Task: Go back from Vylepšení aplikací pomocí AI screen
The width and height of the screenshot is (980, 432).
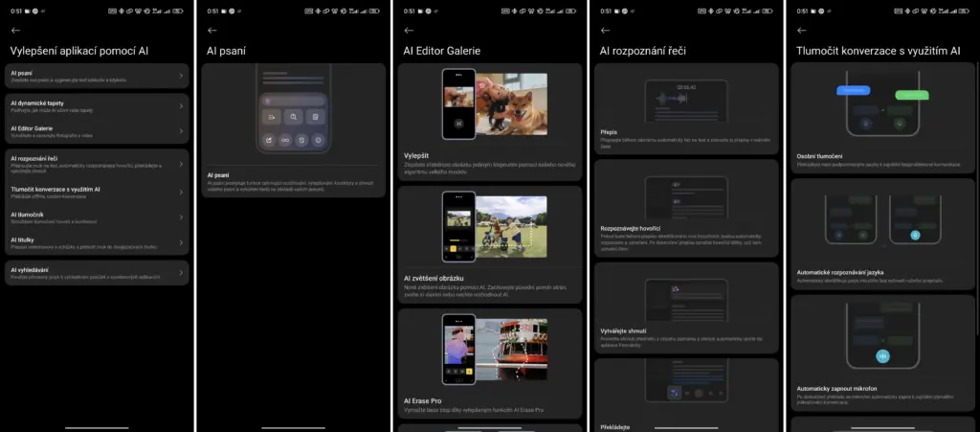Action: point(15,31)
